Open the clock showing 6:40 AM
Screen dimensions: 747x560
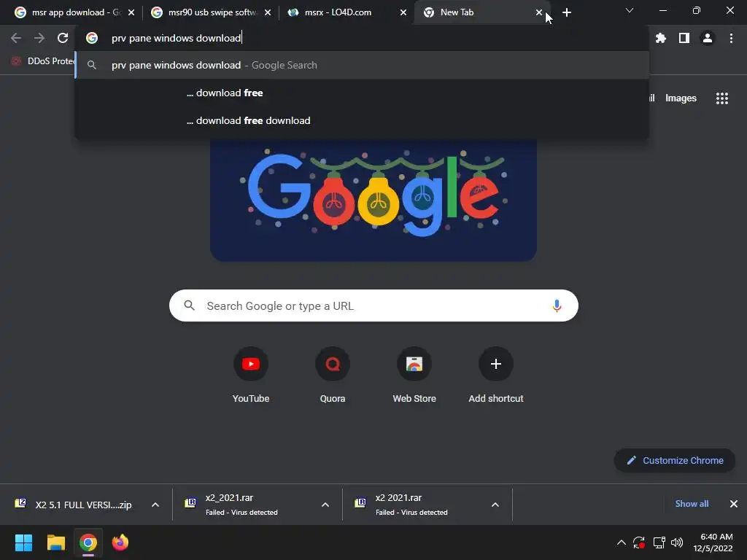coord(713,542)
